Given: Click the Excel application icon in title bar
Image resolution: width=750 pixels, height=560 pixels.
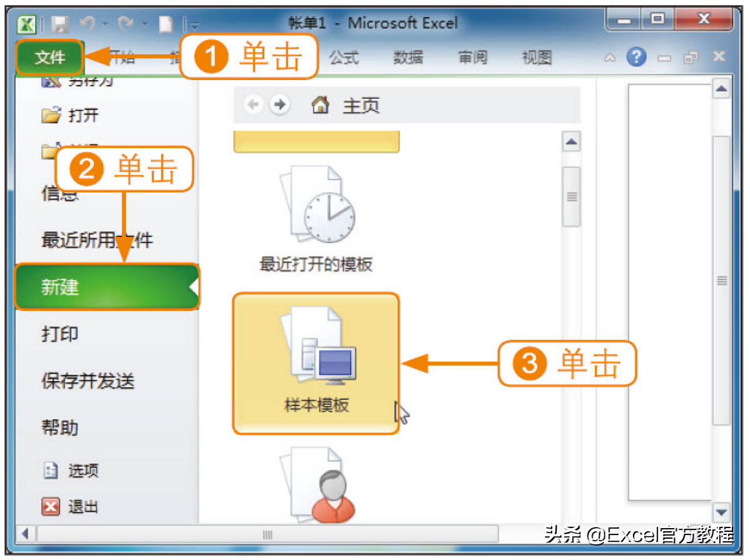Looking at the screenshot, I should [x=27, y=24].
